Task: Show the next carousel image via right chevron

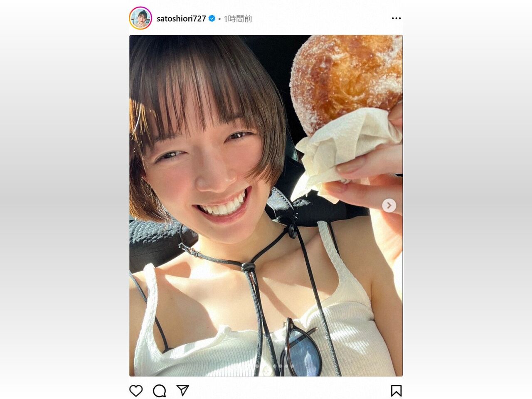Action: click(389, 205)
